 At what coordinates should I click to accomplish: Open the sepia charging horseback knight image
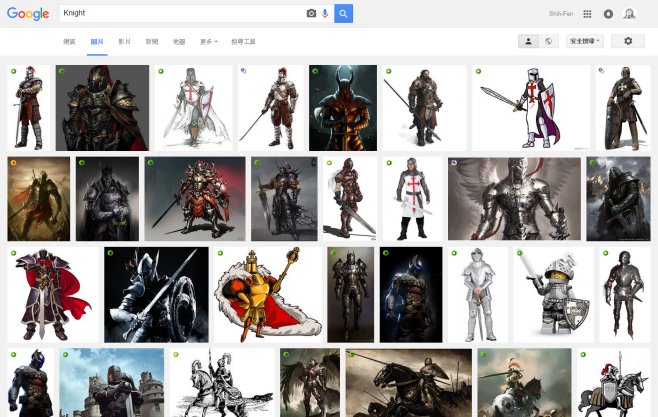[409, 383]
